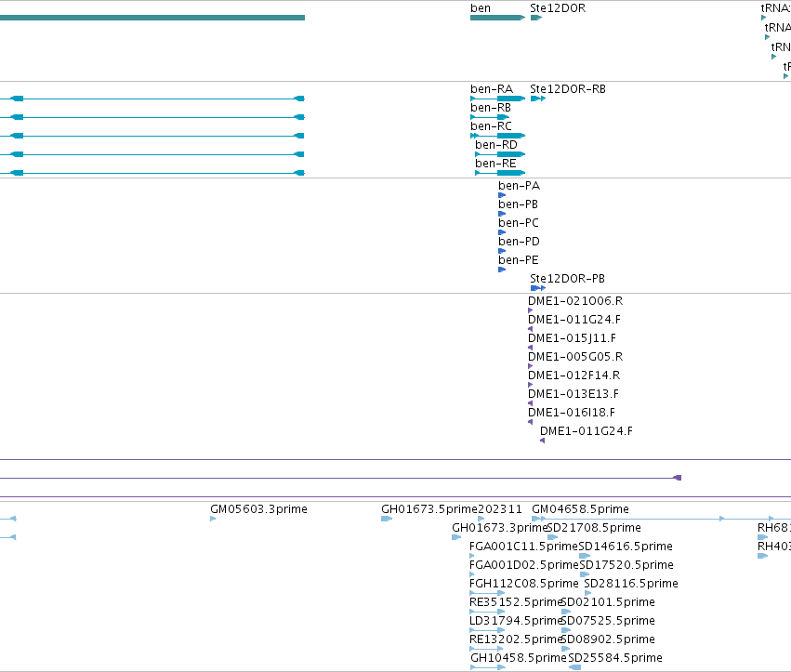
Task: Click the ben-RC transcript label
Action: click(491, 126)
